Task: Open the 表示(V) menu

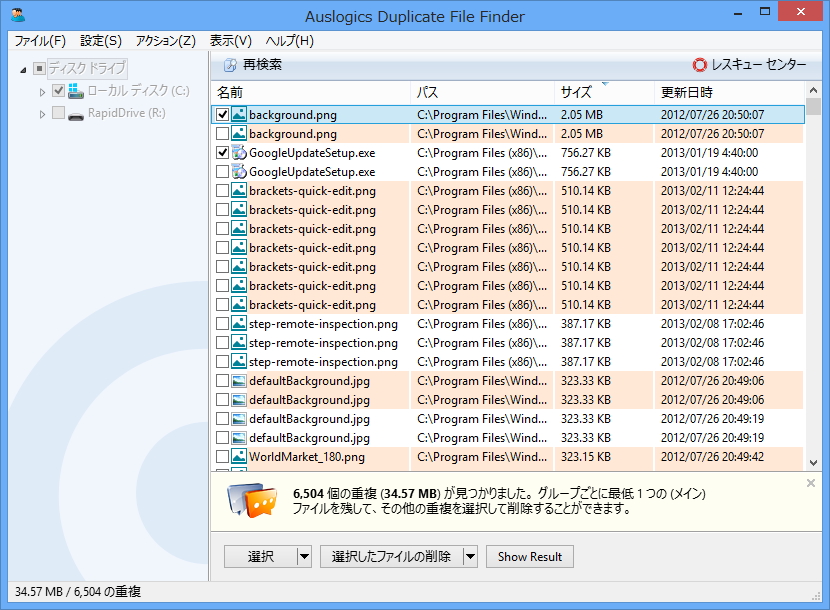Action: coord(230,41)
